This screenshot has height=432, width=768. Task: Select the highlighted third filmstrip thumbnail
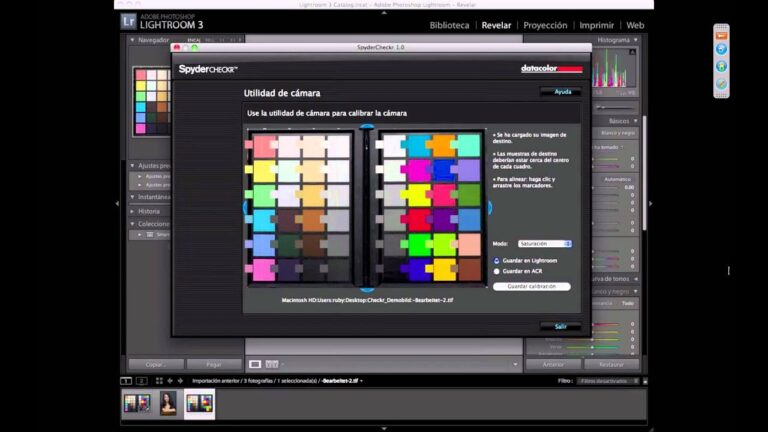(199, 404)
